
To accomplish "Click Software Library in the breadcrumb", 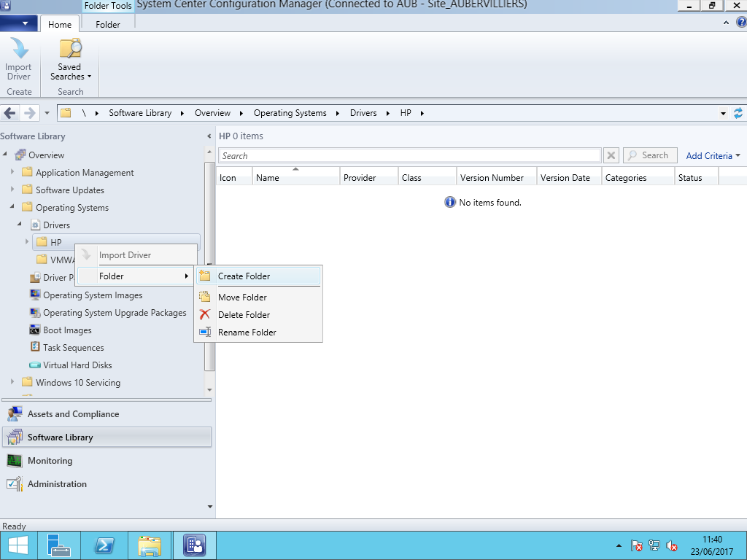I will 140,113.
